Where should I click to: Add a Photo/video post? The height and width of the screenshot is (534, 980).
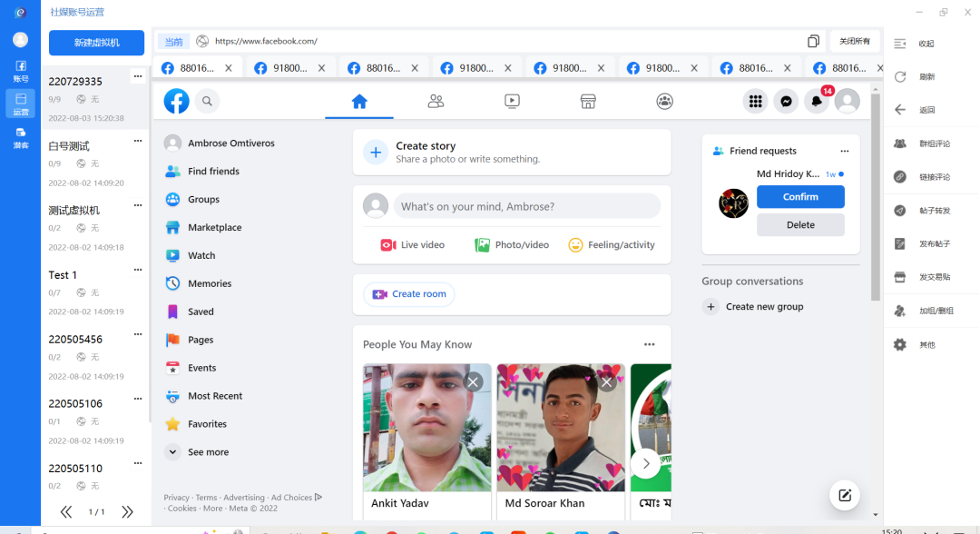point(512,245)
